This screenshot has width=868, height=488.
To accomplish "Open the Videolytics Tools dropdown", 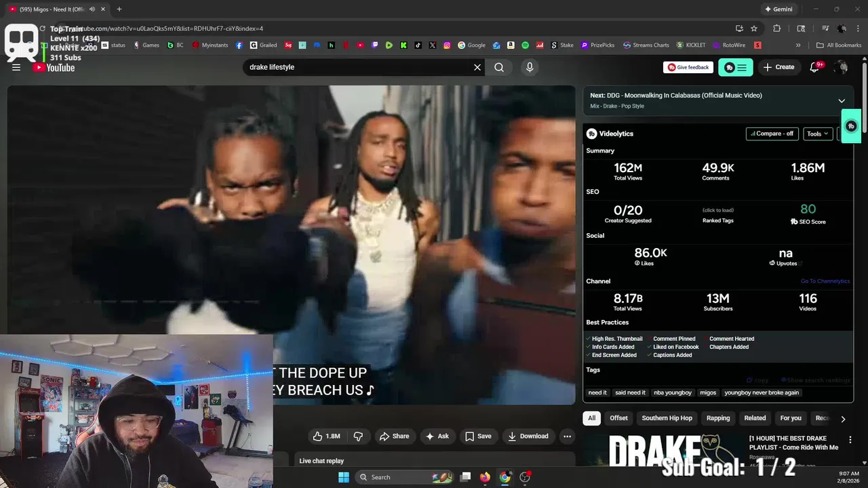I will (817, 134).
